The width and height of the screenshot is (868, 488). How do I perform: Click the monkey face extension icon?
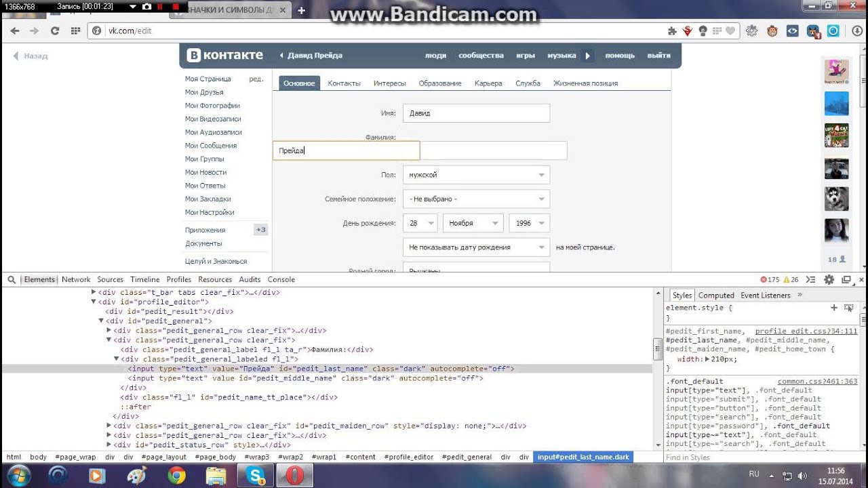click(772, 30)
